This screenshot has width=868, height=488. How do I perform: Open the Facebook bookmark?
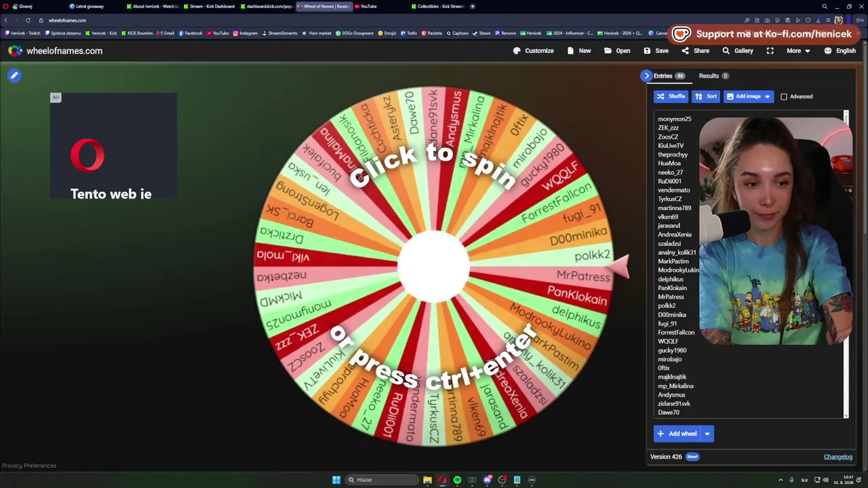[x=191, y=33]
